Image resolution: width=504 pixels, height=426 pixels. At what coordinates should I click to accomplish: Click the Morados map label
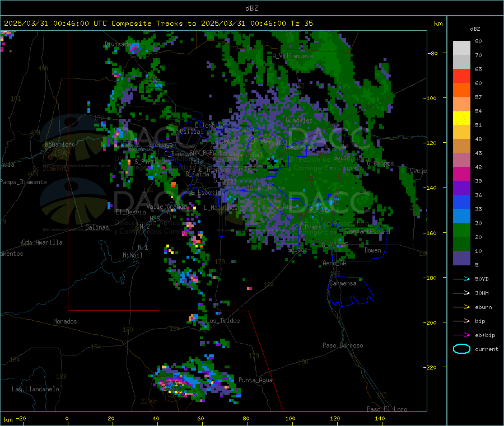pyautogui.click(x=65, y=321)
